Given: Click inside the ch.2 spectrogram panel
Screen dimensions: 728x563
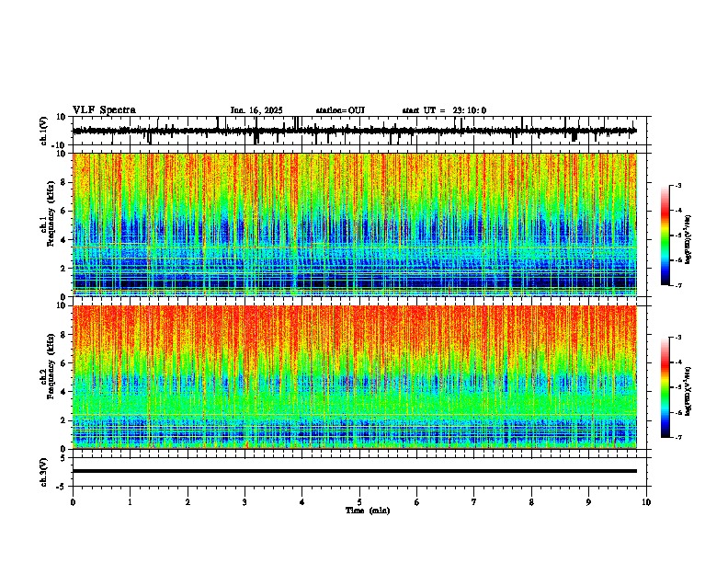Looking at the screenshot, I should (355, 377).
